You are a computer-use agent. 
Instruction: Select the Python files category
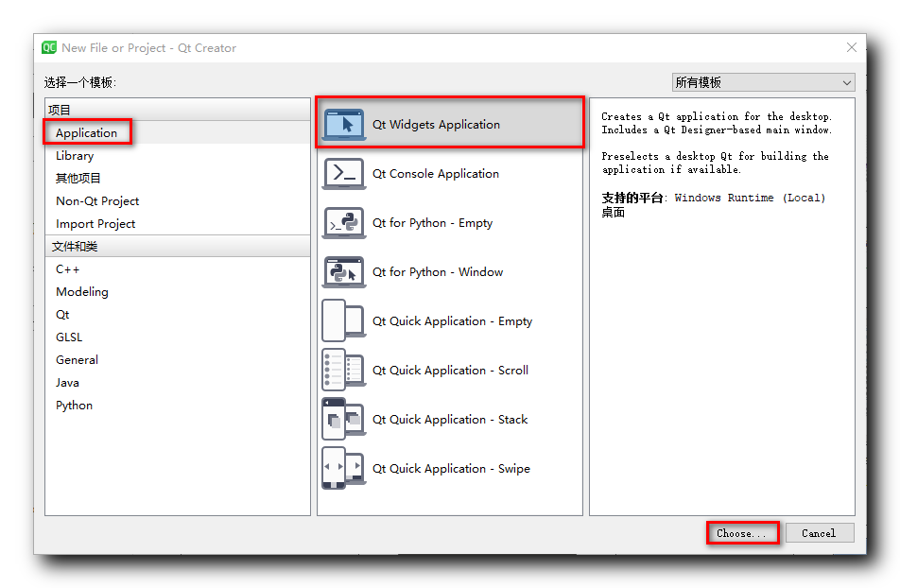(x=178, y=406)
